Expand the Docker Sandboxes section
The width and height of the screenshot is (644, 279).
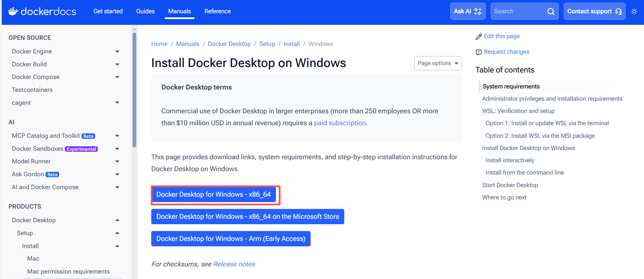(117, 149)
